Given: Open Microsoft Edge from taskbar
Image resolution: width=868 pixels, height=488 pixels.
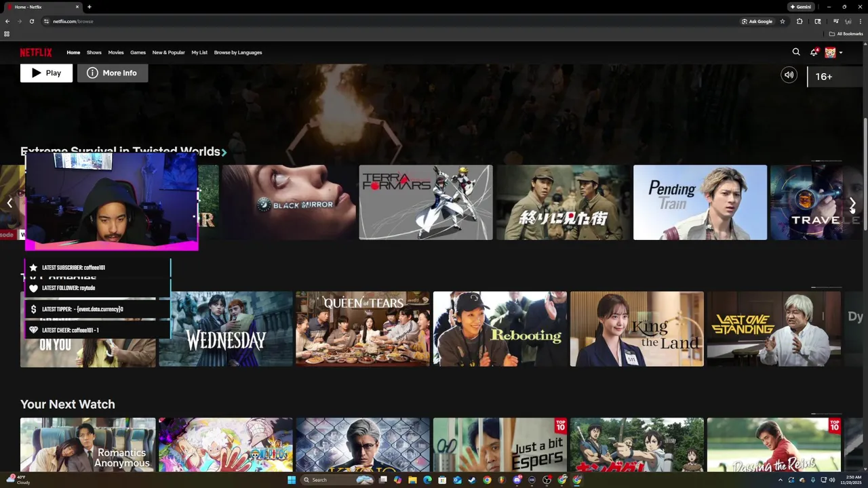Looking at the screenshot, I should coord(427,480).
